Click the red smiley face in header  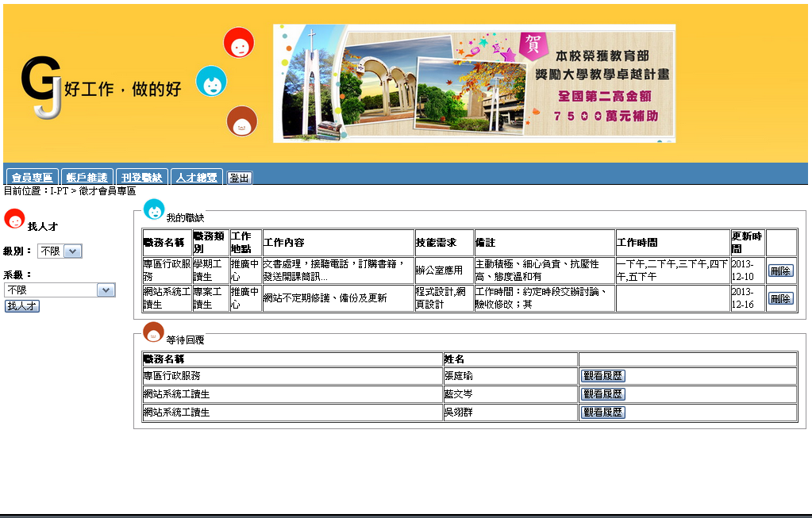coord(239,43)
